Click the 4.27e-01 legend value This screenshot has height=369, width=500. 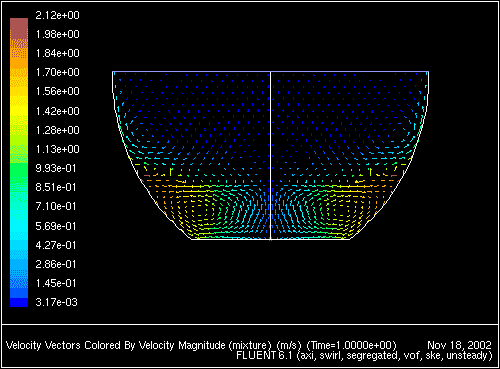click(56, 245)
